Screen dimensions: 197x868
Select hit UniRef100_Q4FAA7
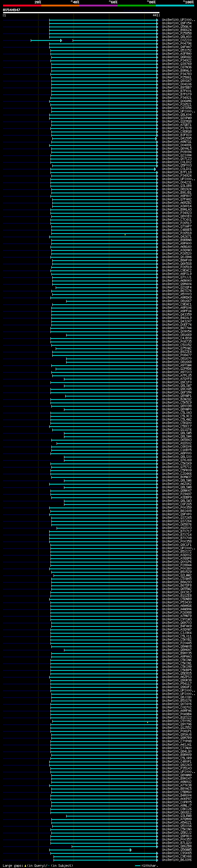point(177,47)
